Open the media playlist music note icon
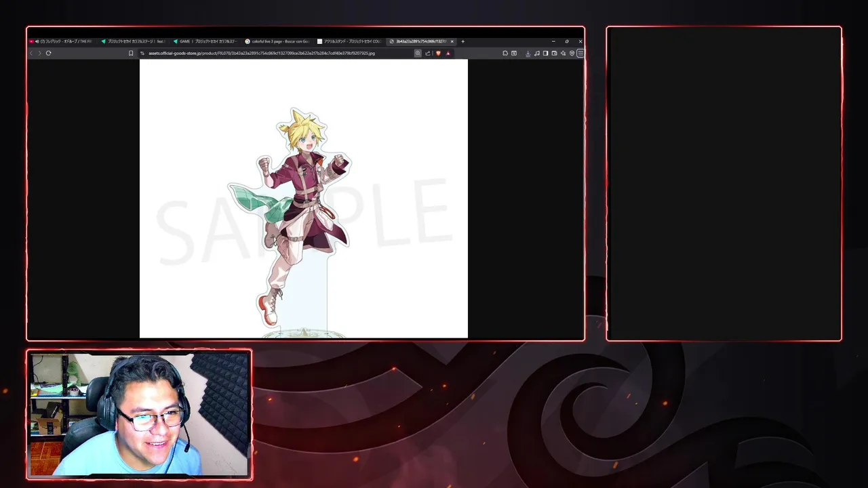Screen dimensions: 868x488 pyautogui.click(x=537, y=53)
